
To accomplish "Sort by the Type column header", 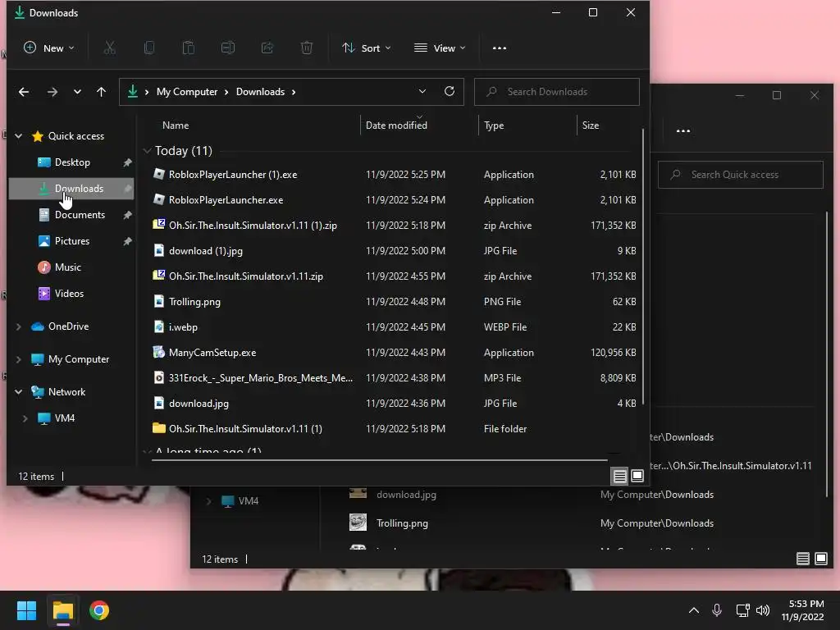I will 493,126.
